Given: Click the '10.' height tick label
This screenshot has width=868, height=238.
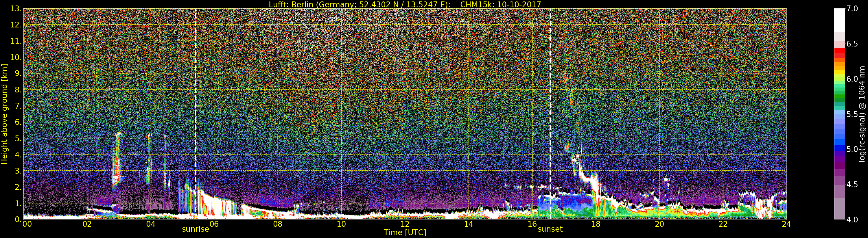Looking at the screenshot, I should pyautogui.click(x=16, y=57).
